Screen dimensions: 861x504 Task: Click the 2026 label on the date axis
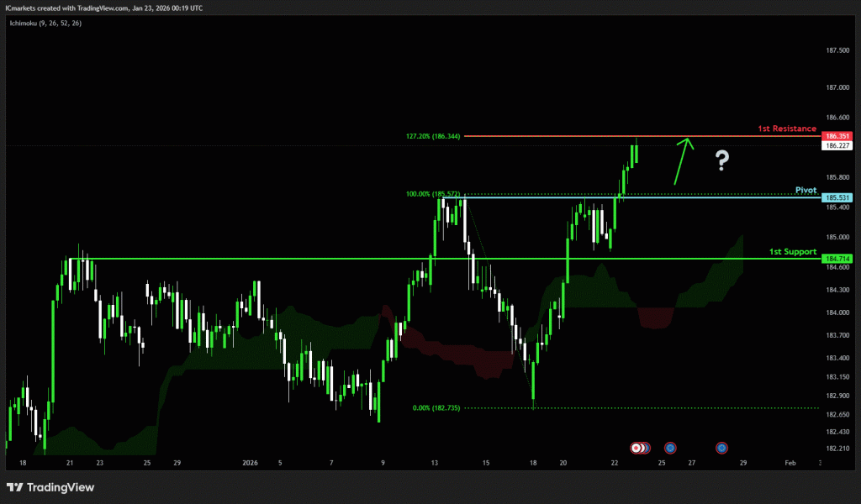(x=251, y=463)
